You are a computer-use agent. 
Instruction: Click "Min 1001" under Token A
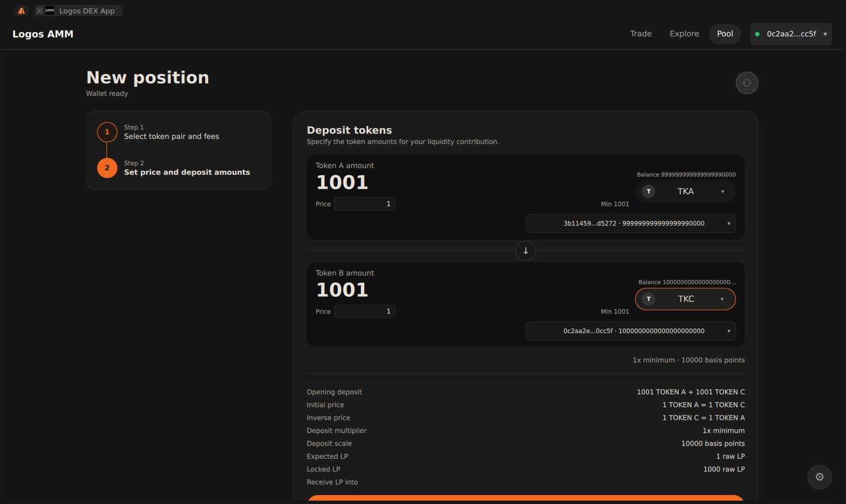[615, 204]
